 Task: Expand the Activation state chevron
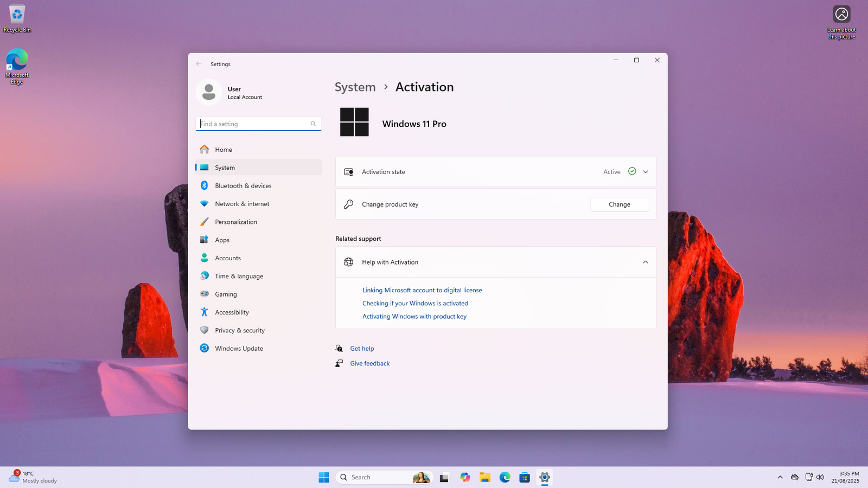point(646,171)
